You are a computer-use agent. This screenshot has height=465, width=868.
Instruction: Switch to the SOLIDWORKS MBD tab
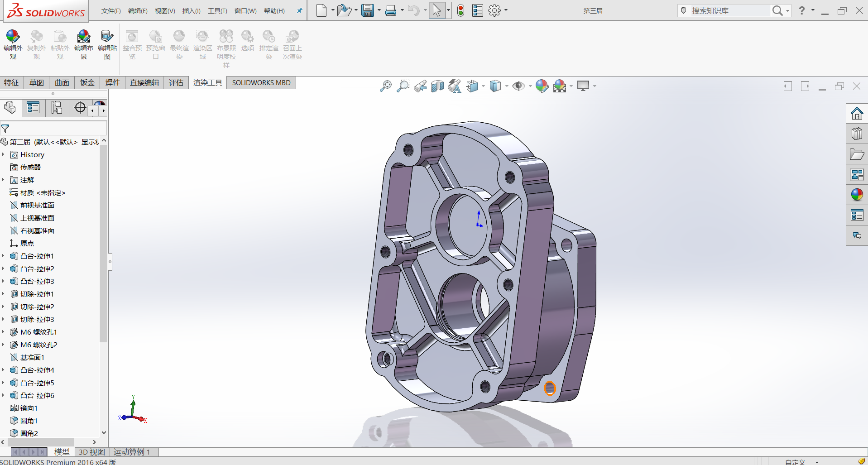[x=261, y=82]
